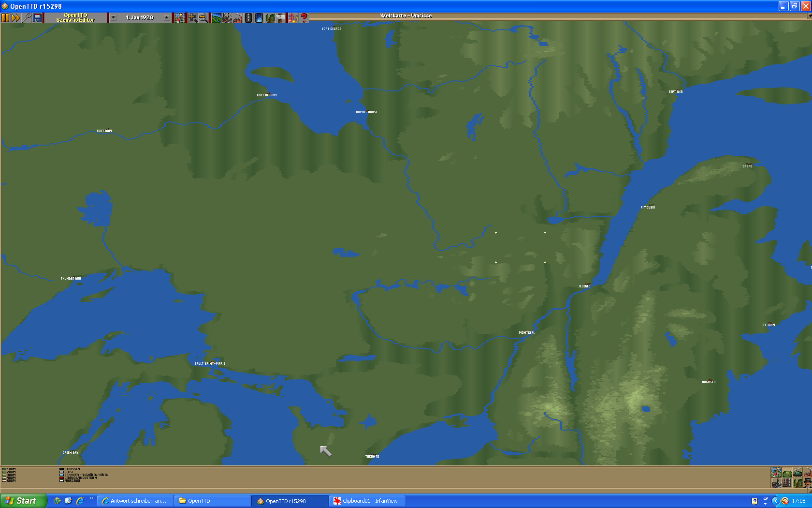The height and width of the screenshot is (508, 812).
Task: Open the town generation tool
Action: 227,18
